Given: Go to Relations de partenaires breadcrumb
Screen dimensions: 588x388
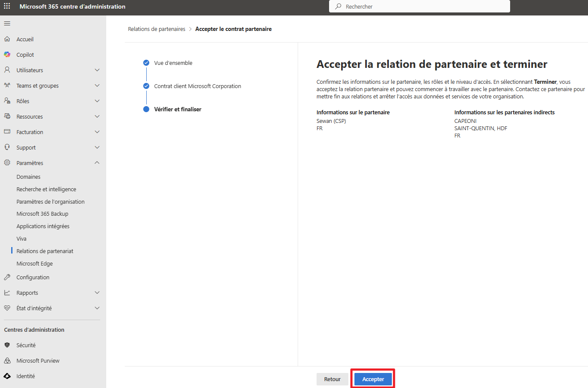Looking at the screenshot, I should click(x=157, y=29).
